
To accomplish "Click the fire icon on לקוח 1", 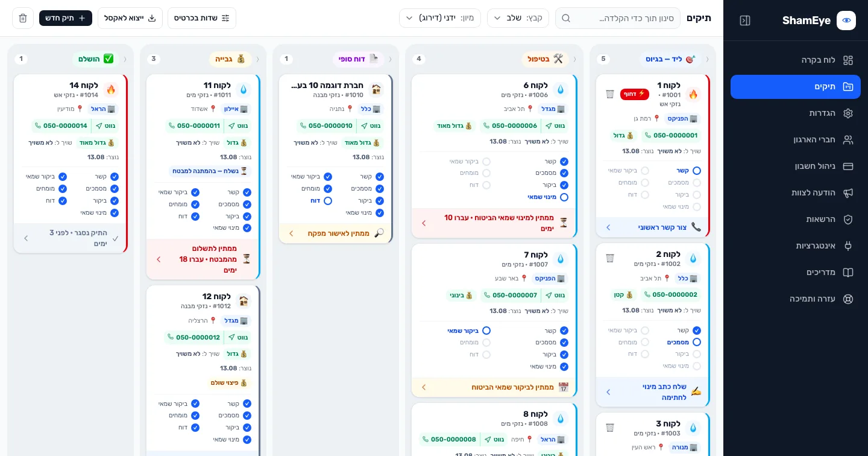I will (x=693, y=94).
